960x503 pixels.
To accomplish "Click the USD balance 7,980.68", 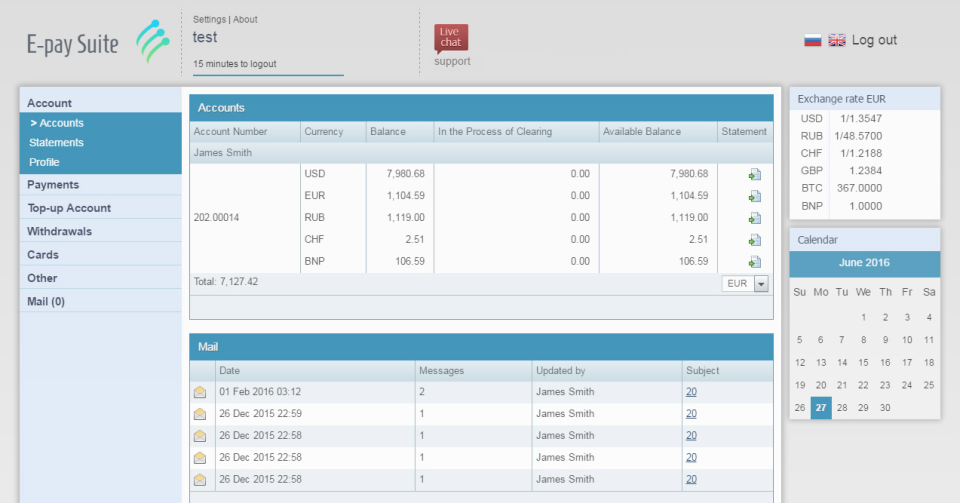I will (405, 174).
